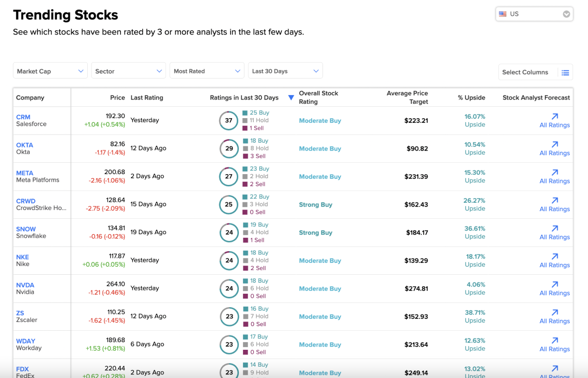Open the NVDA ticker link

[25, 285]
